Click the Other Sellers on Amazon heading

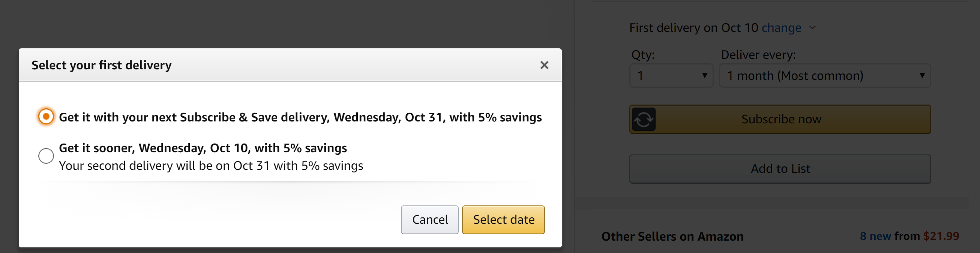pos(672,237)
